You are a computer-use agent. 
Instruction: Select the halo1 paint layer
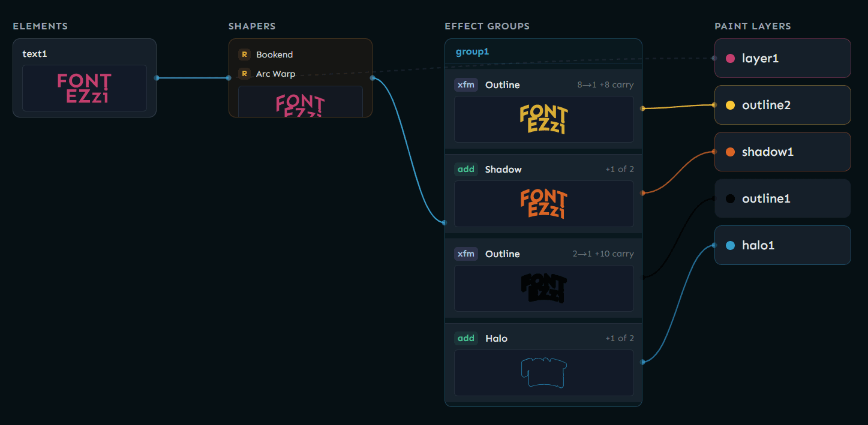(783, 245)
